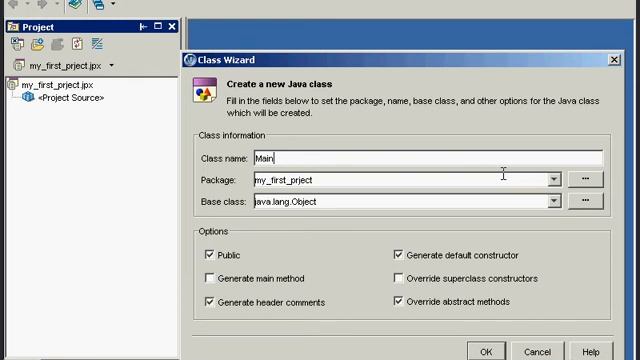Select my_first_prject.jpx root node in project tree
The height and width of the screenshot is (360, 640).
point(57,85)
